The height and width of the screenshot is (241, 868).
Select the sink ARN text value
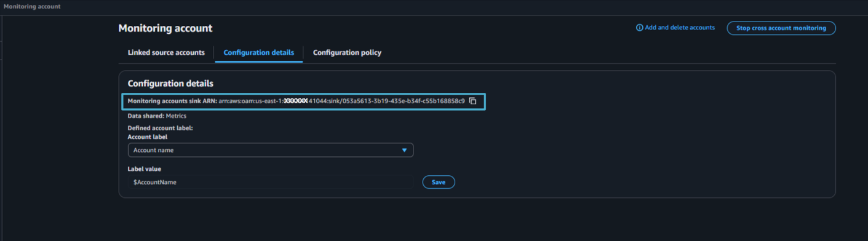coord(341,101)
